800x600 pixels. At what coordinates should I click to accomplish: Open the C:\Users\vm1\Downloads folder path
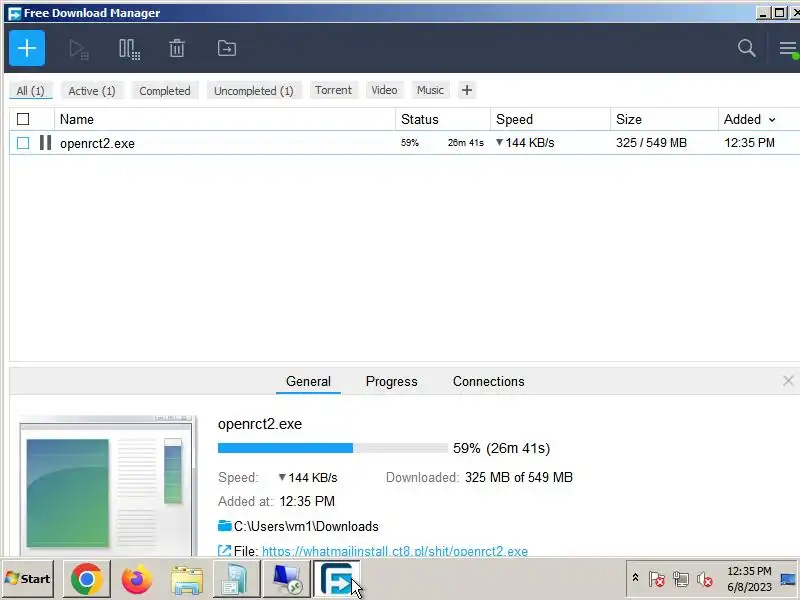[306, 527]
